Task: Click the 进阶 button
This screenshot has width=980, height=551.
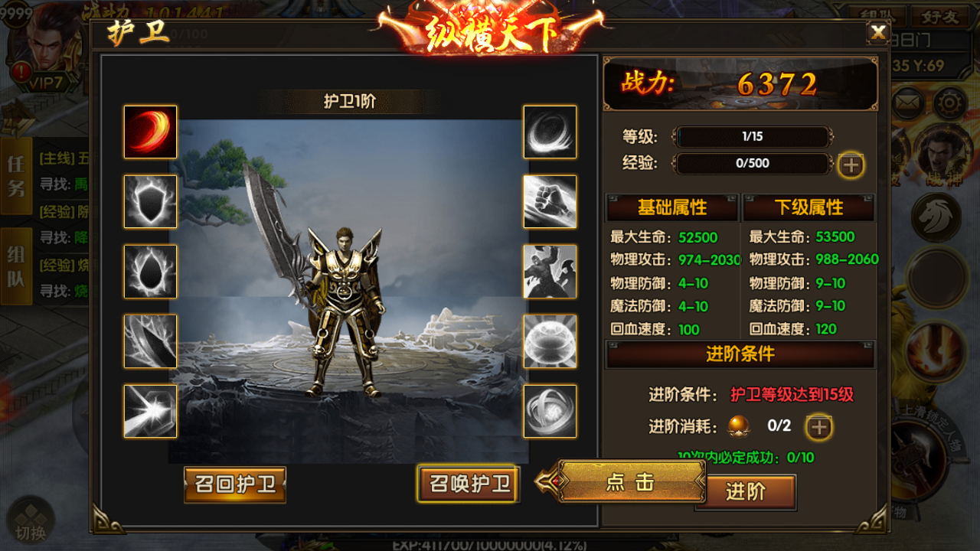Action: (746, 492)
